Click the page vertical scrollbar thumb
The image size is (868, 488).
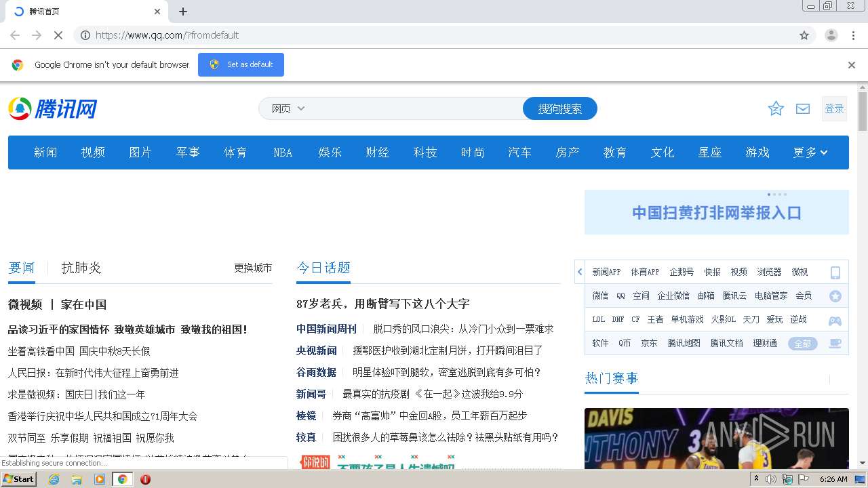pos(863,110)
